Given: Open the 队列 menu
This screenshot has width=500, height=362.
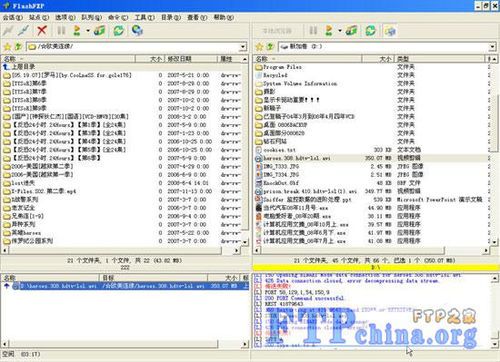Looking at the screenshot, I should [92, 17].
